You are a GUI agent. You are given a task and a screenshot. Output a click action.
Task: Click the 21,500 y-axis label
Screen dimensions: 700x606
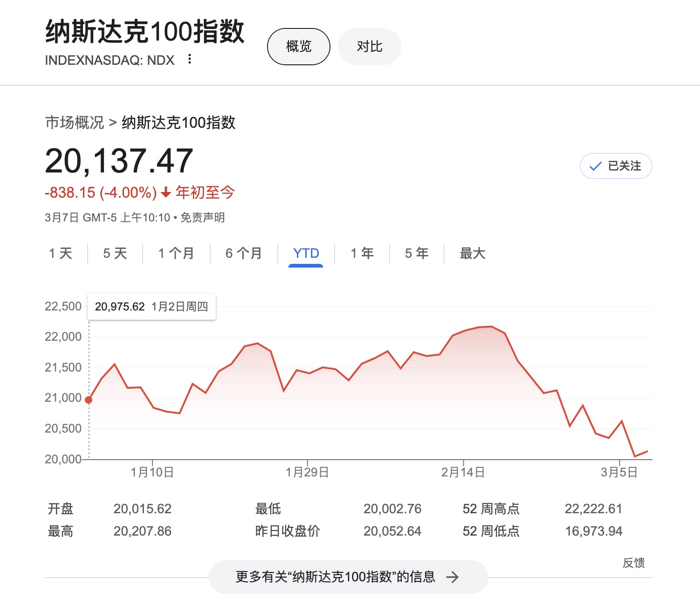coord(63,367)
